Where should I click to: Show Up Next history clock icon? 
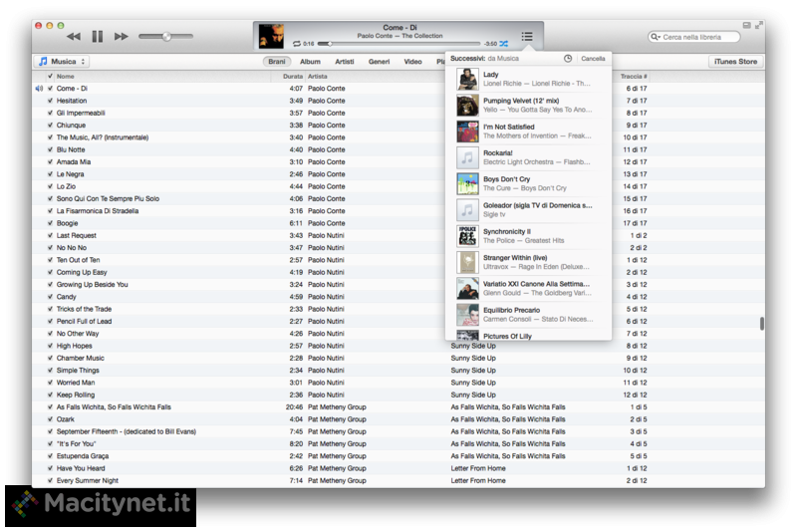(568, 59)
